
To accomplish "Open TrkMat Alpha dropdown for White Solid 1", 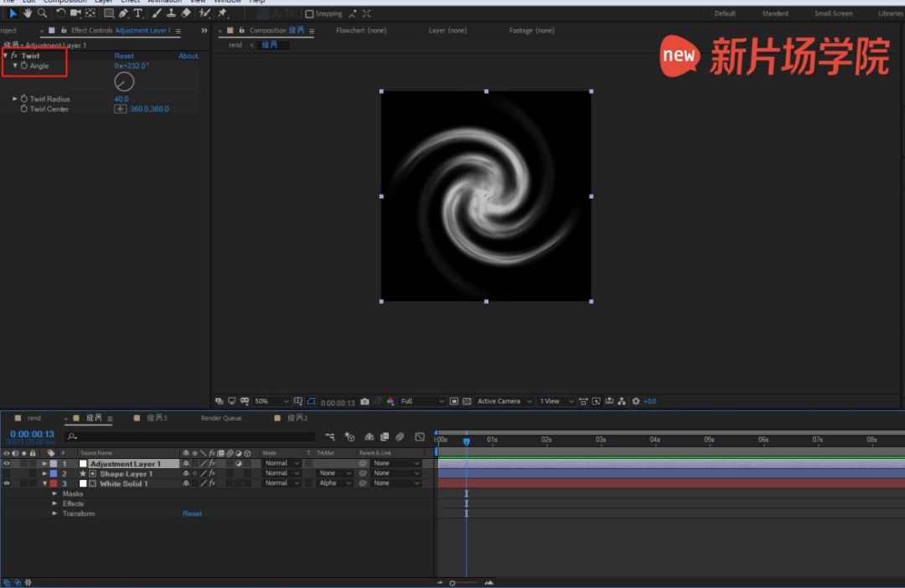I will tap(334, 483).
